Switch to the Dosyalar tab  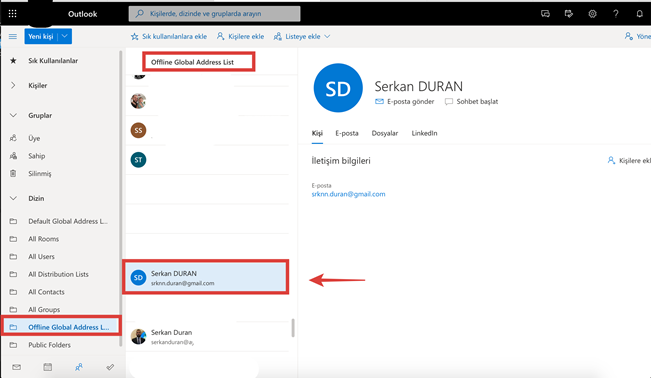pyautogui.click(x=385, y=133)
